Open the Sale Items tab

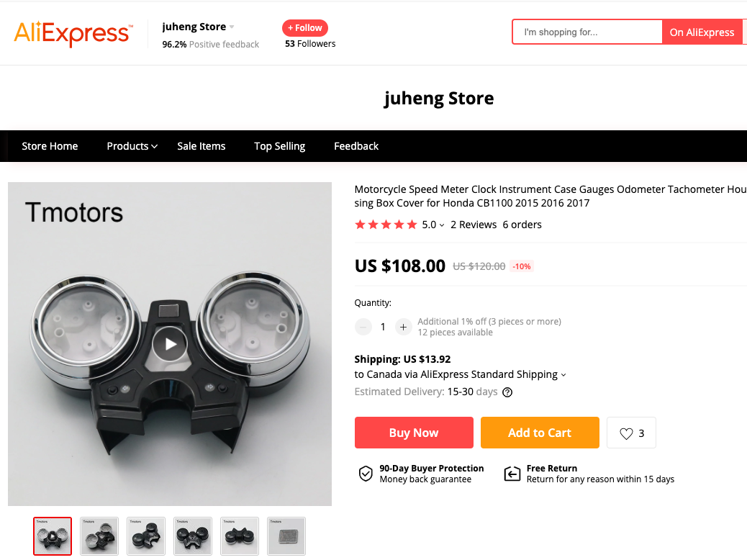(201, 146)
